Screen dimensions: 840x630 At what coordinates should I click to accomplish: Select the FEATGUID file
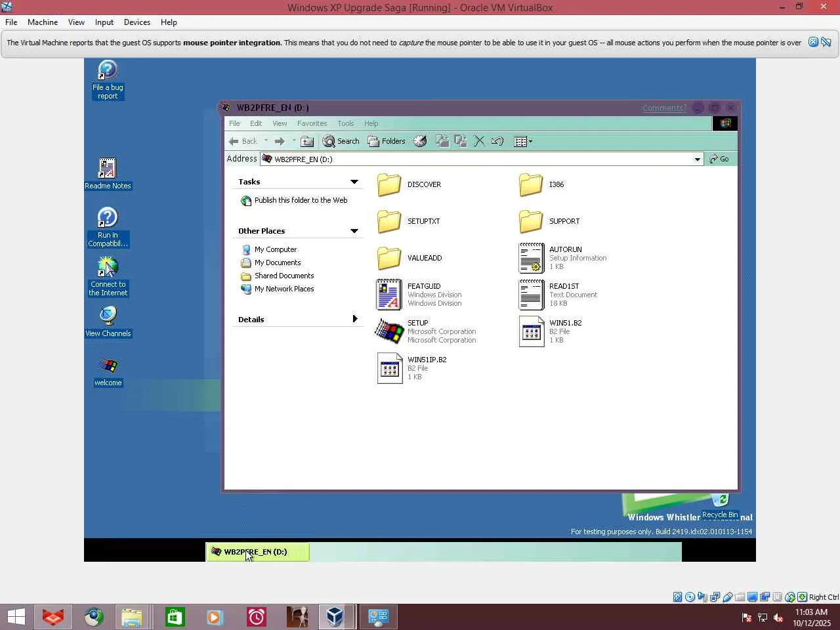click(x=419, y=295)
